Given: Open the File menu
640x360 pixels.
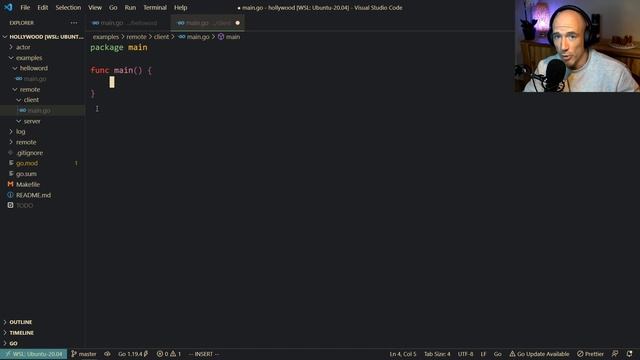Looking at the screenshot, I should [25, 7].
